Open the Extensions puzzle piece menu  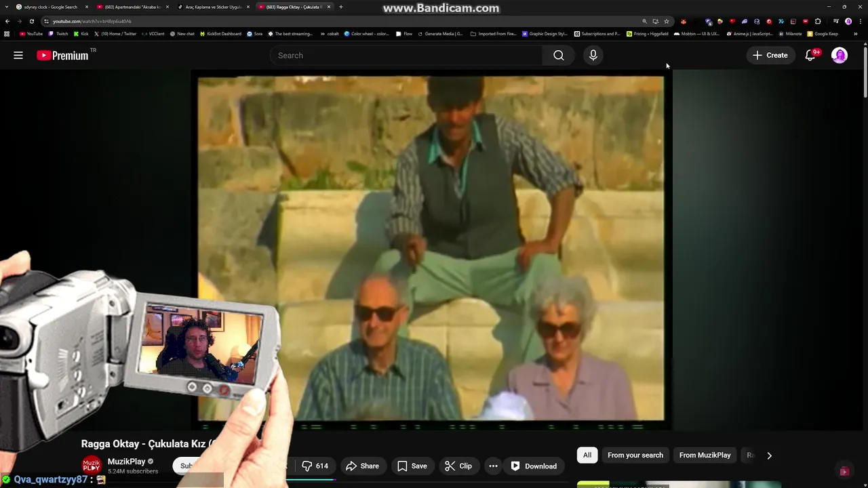tap(818, 21)
